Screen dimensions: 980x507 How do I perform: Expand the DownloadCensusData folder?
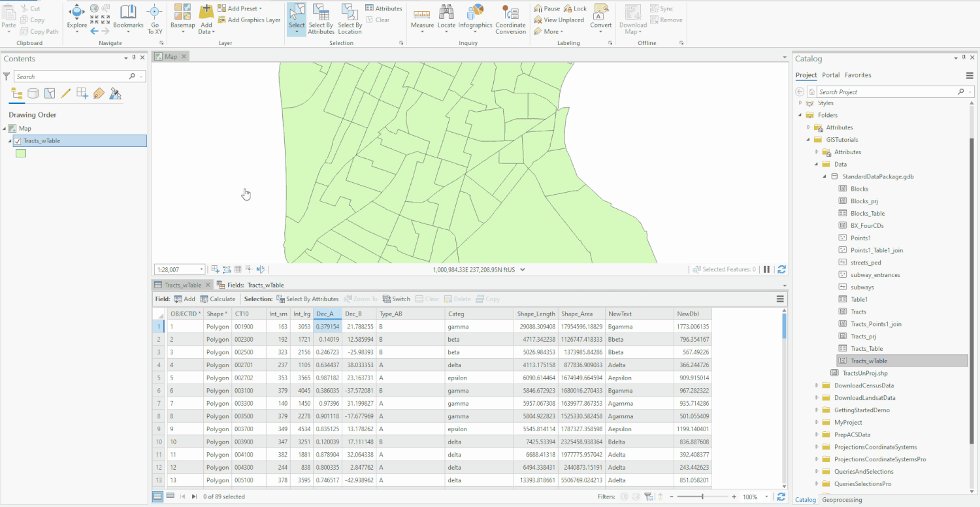click(817, 385)
